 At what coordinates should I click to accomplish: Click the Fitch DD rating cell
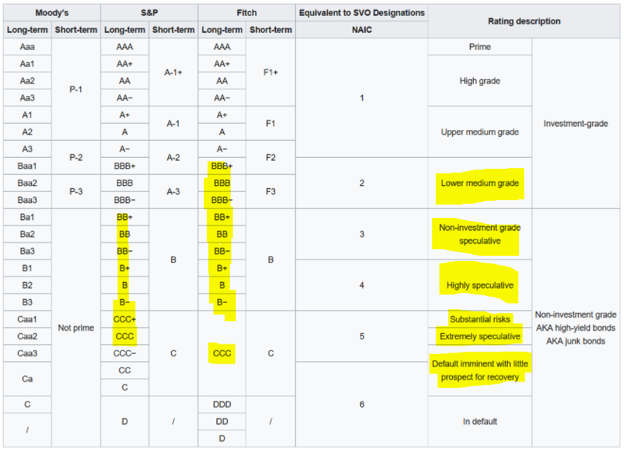pyautogui.click(x=222, y=421)
